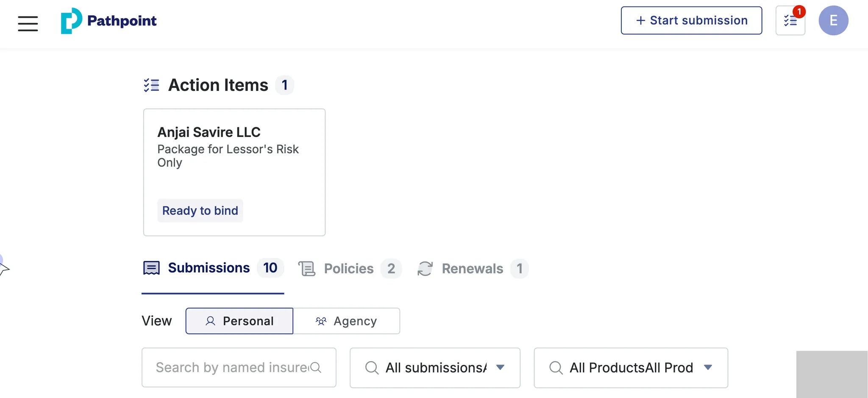The width and height of the screenshot is (868, 398).
Task: Click the Pathpoint logo
Action: pyautogui.click(x=109, y=21)
